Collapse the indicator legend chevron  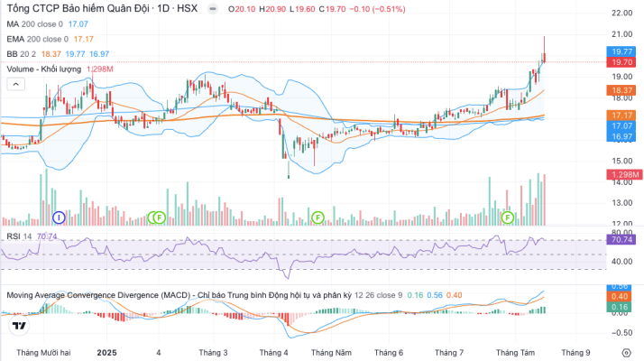(x=15, y=84)
